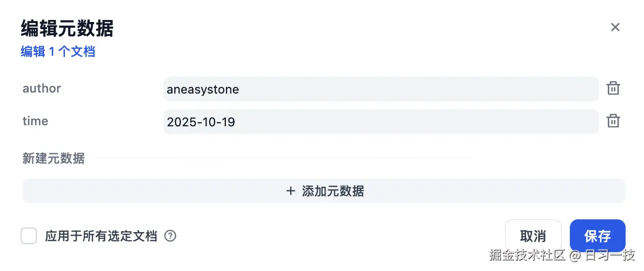
Task: Select the author field name label
Action: pos(42,88)
